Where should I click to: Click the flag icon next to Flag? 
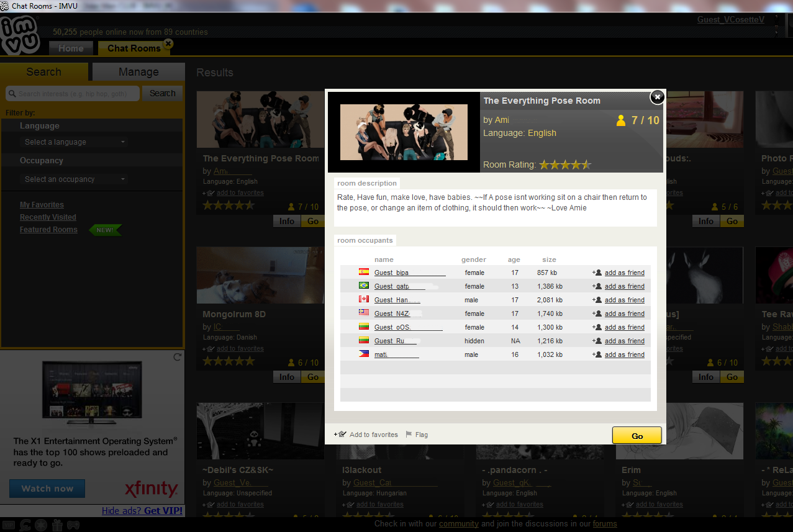409,435
